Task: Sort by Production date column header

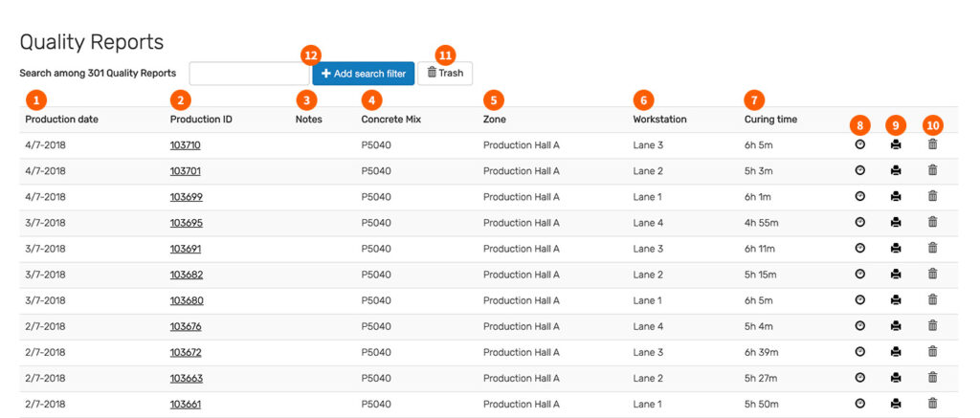Action: [x=62, y=119]
